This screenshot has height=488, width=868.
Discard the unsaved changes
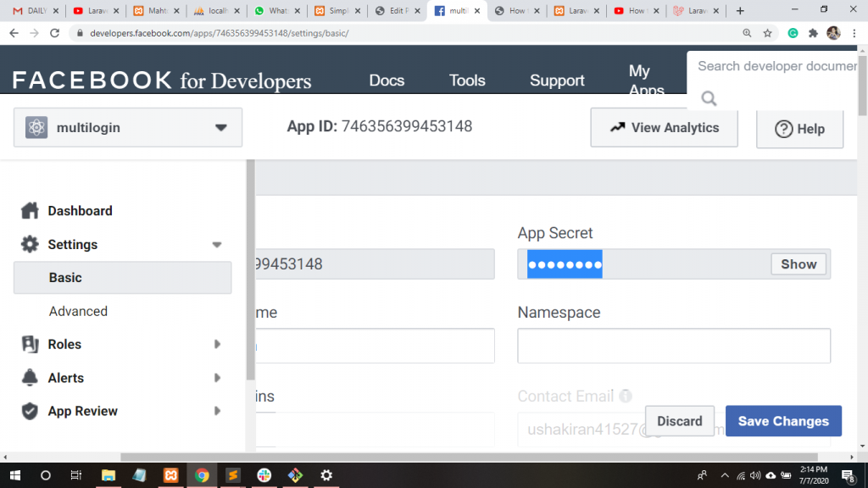(x=679, y=421)
